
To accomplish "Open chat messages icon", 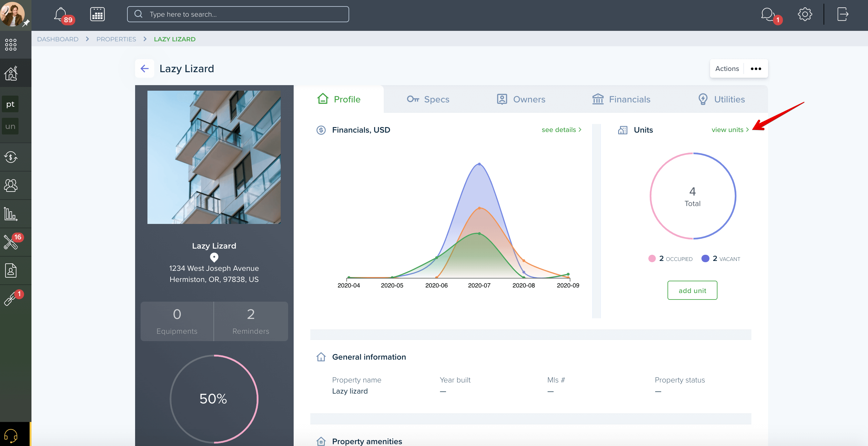I will pyautogui.click(x=767, y=14).
